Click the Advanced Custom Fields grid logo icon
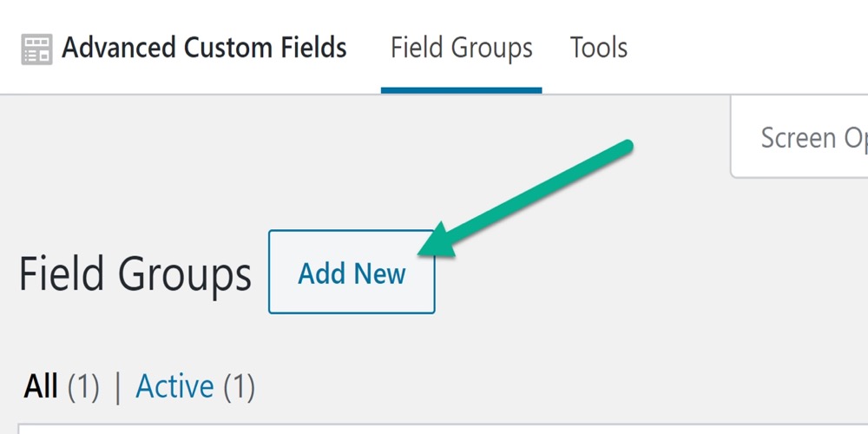The width and height of the screenshot is (868, 434). point(36,49)
